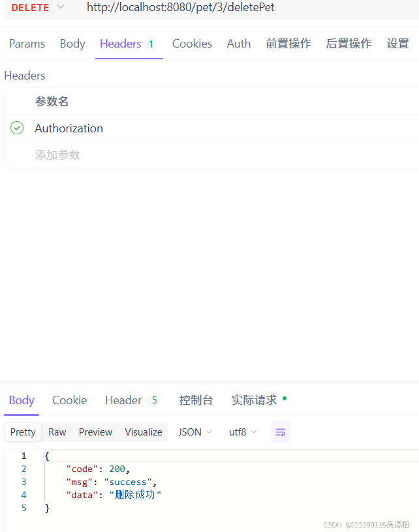The height and width of the screenshot is (532, 419).
Task: Select the Preview view button
Action: tap(95, 432)
